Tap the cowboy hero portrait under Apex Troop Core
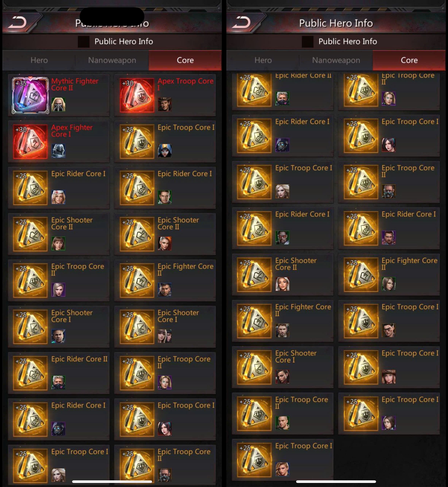448x487 pixels. [x=165, y=104]
